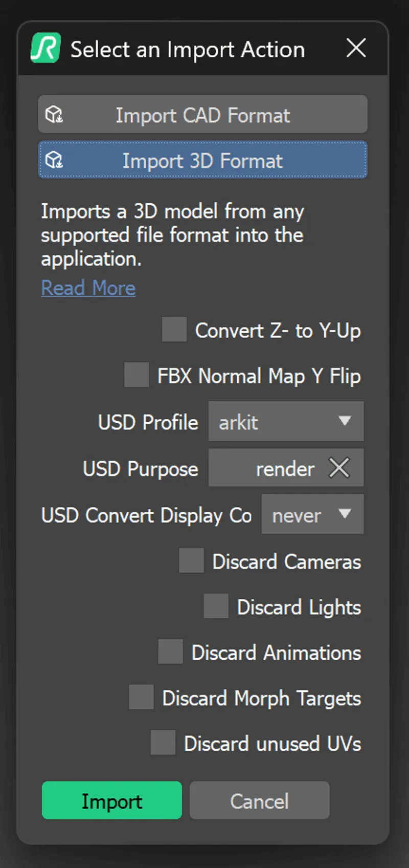Screen dimensions: 409x868
Task: Enable Discard Cameras
Action: 191,560
